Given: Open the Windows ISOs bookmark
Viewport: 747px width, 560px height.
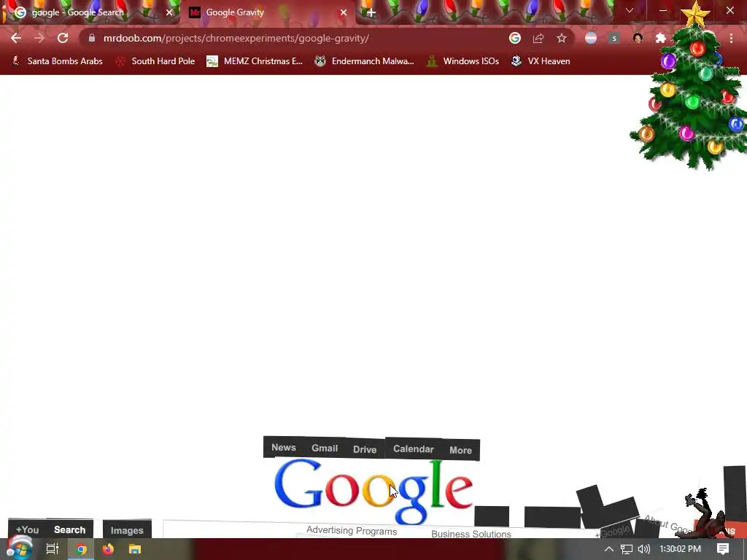Looking at the screenshot, I should click(x=462, y=61).
